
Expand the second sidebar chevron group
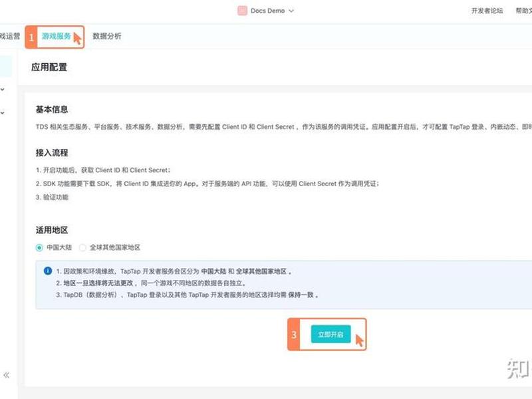tap(3, 112)
